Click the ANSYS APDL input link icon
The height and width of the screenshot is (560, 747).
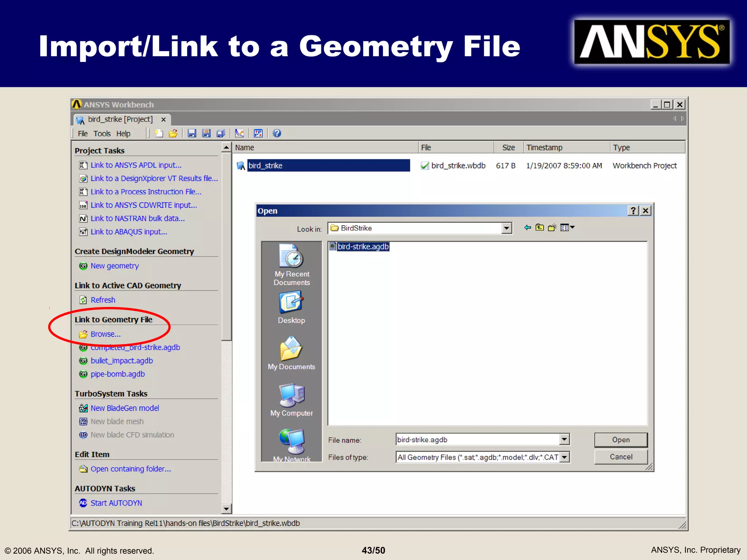point(83,165)
